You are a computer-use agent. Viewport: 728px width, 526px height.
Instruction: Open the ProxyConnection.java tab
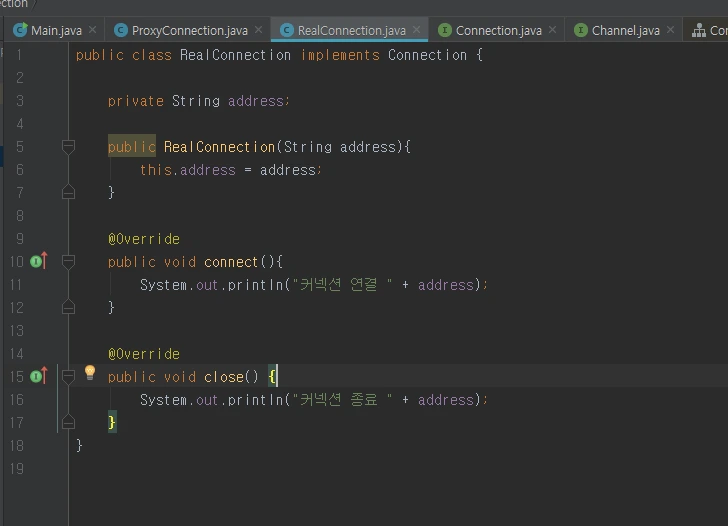[189, 31]
